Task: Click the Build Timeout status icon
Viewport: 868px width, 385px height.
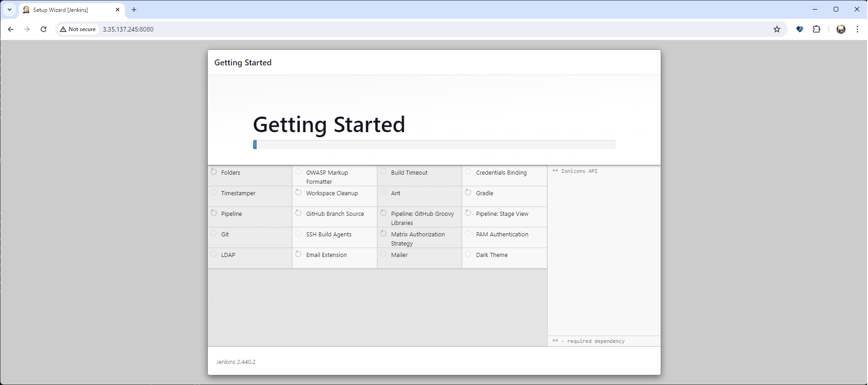Action: [x=383, y=172]
